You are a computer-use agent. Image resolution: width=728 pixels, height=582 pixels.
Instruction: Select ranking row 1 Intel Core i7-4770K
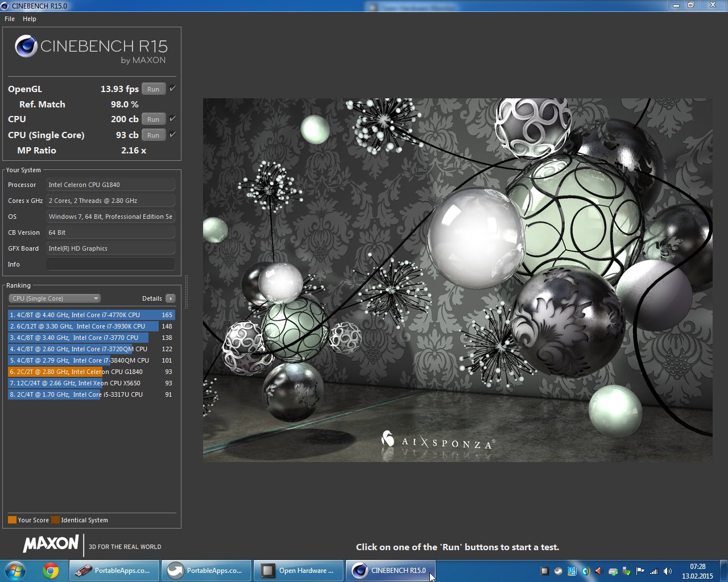tap(91, 315)
